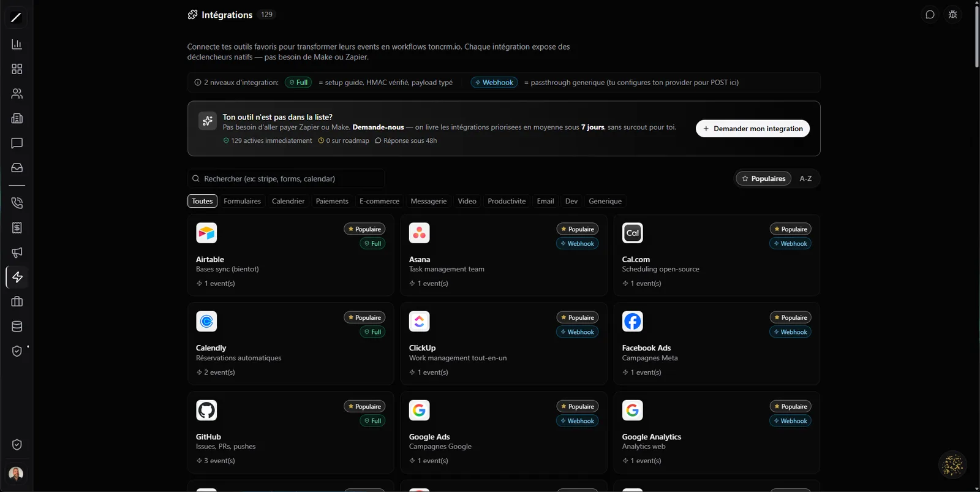Click the Populaire badge on Cal.com card
The image size is (980, 492).
pyautogui.click(x=791, y=229)
